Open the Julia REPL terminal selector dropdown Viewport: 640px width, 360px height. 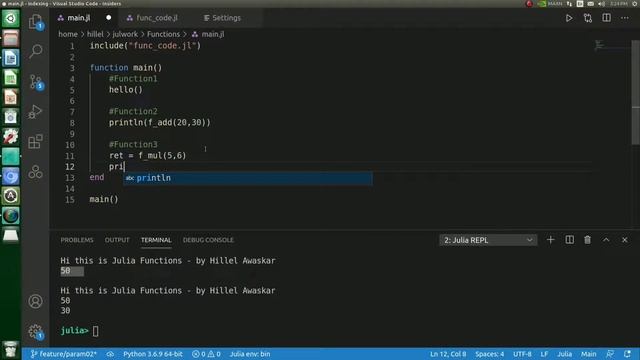tap(488, 240)
